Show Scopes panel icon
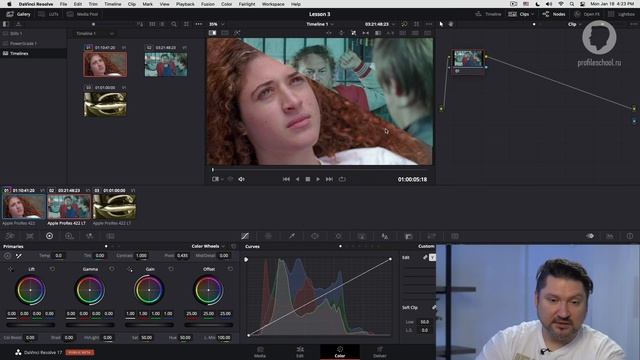640x360 pixels. (610, 236)
